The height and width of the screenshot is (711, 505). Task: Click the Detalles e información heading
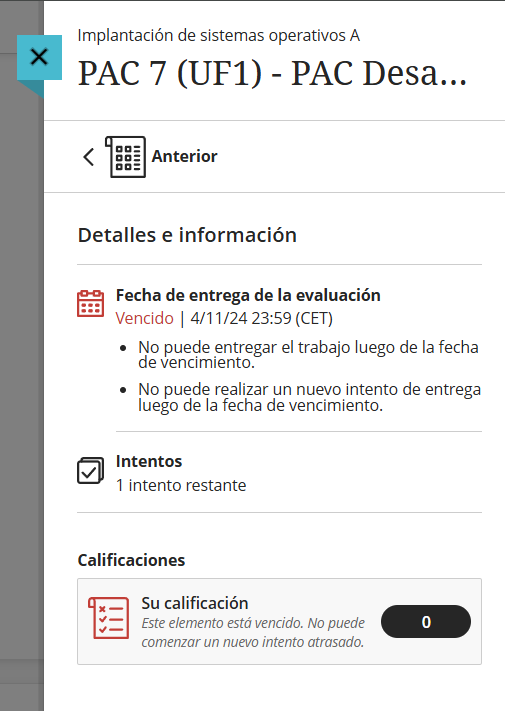coord(187,235)
